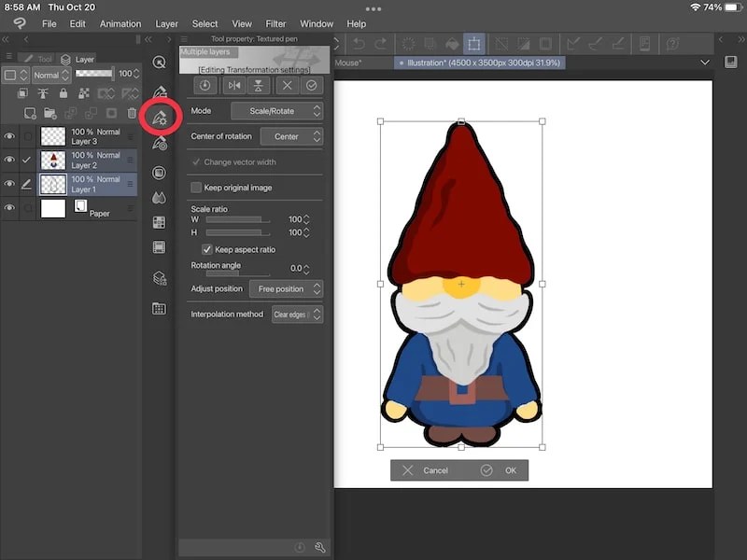Create a new raster layer

29,113
